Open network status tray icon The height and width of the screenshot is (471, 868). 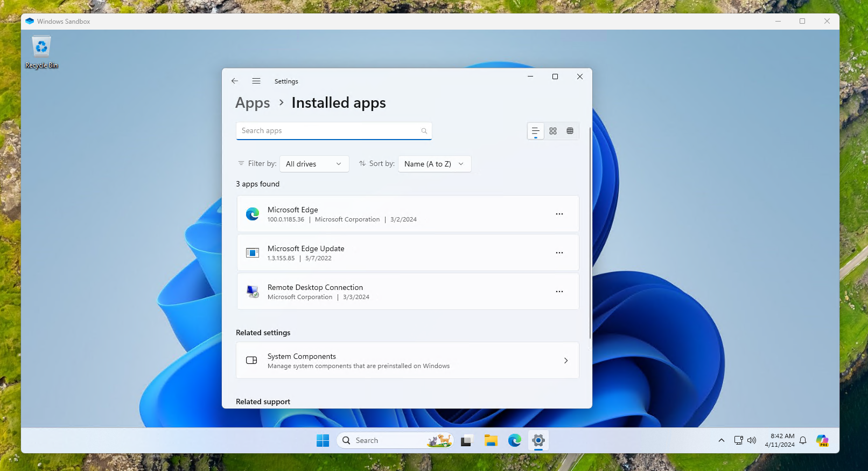(x=739, y=440)
